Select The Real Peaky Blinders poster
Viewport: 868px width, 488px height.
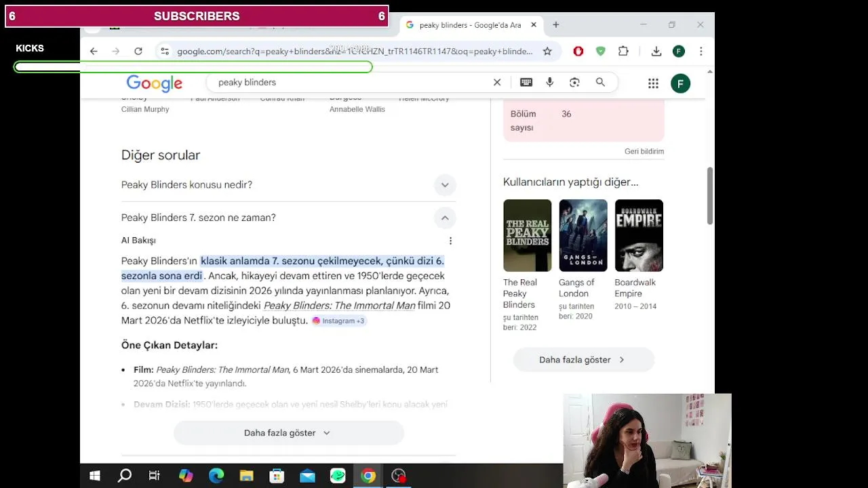coord(528,235)
